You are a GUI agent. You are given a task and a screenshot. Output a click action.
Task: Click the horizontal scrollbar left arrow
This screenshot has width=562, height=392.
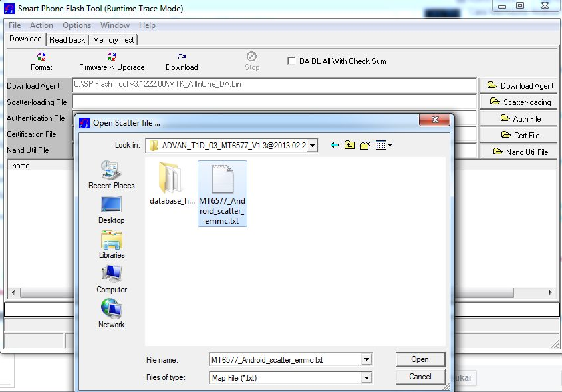pos(13,292)
